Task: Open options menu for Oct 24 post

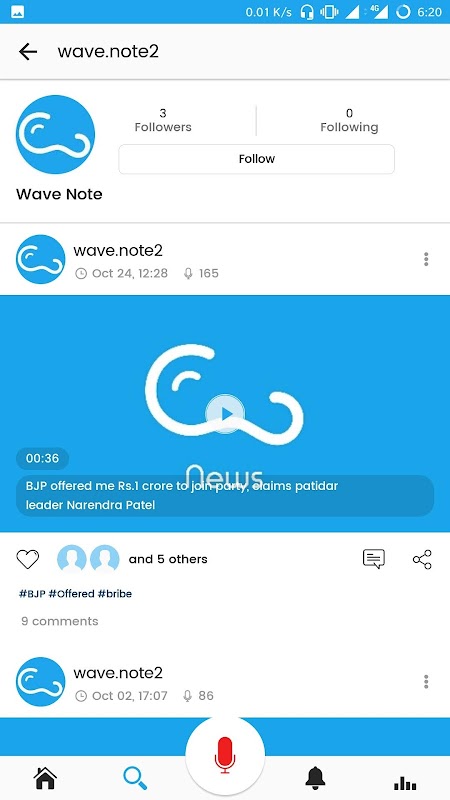Action: pyautogui.click(x=426, y=259)
